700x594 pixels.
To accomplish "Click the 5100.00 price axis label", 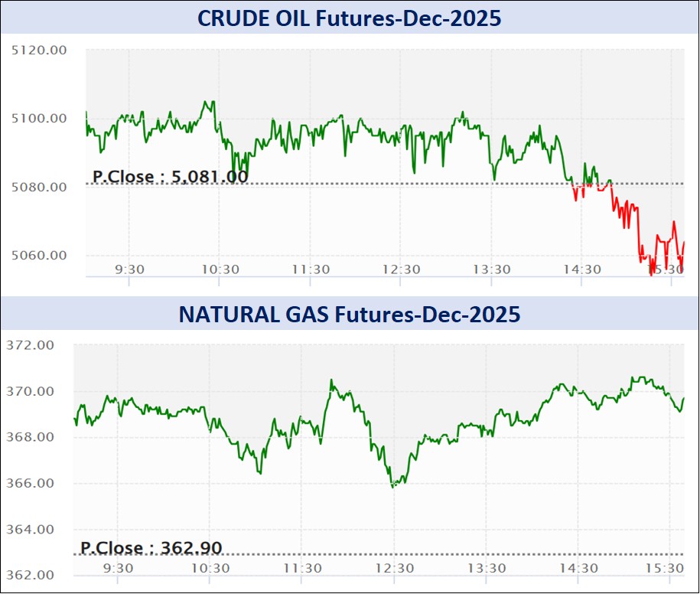I will [x=41, y=118].
